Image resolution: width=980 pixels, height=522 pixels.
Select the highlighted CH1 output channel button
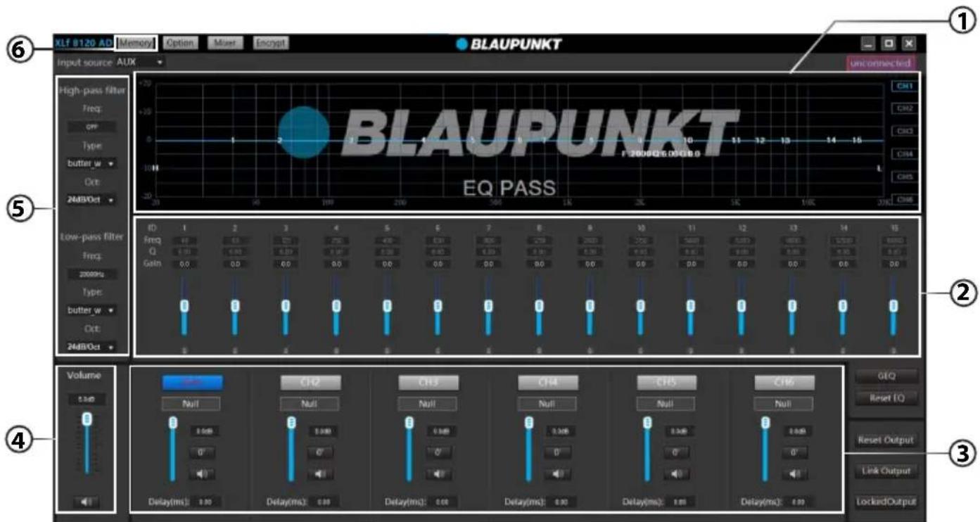point(191,382)
